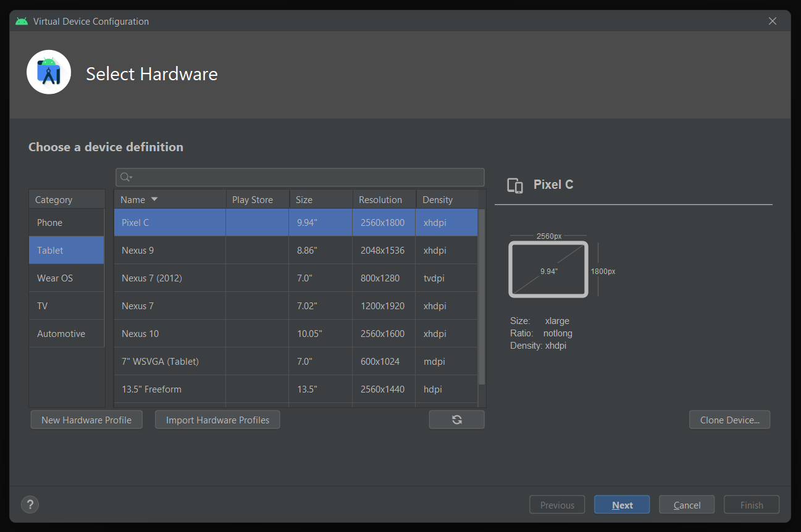
Task: Click the New Hardware Profile button
Action: [x=86, y=420]
